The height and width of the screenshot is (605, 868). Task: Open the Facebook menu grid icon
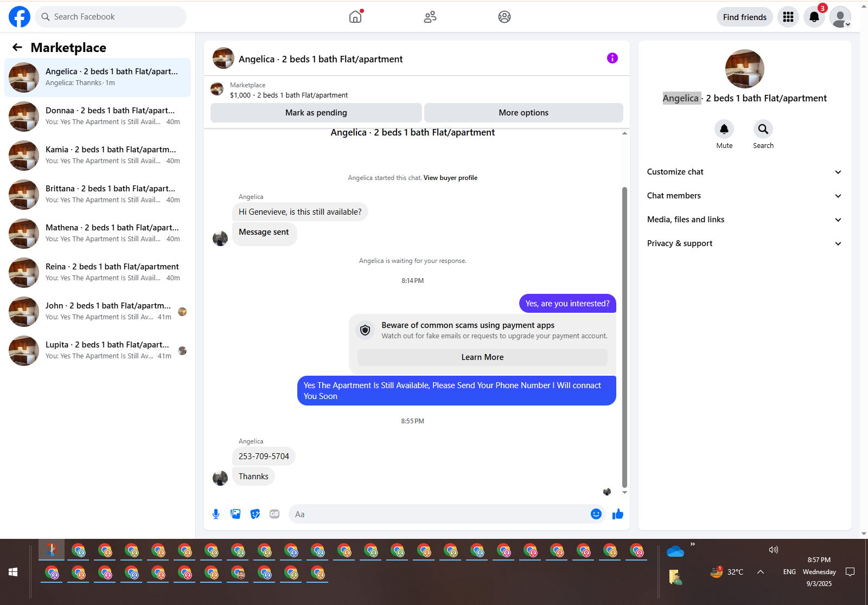coord(788,17)
